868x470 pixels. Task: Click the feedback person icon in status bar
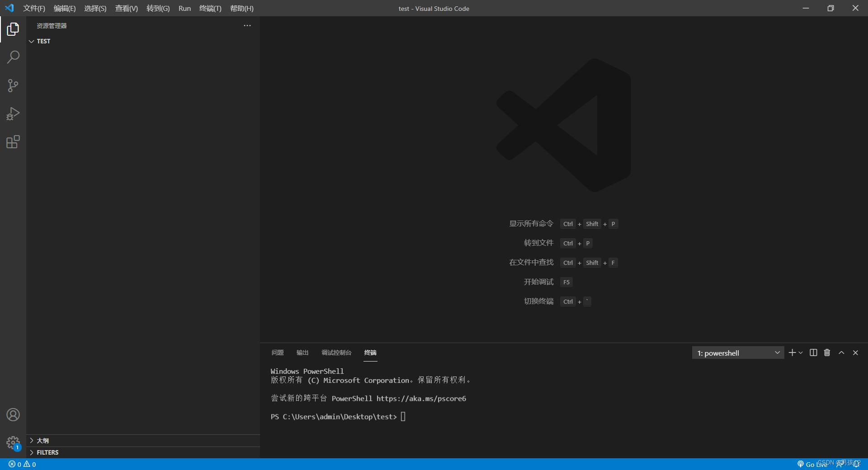point(840,464)
